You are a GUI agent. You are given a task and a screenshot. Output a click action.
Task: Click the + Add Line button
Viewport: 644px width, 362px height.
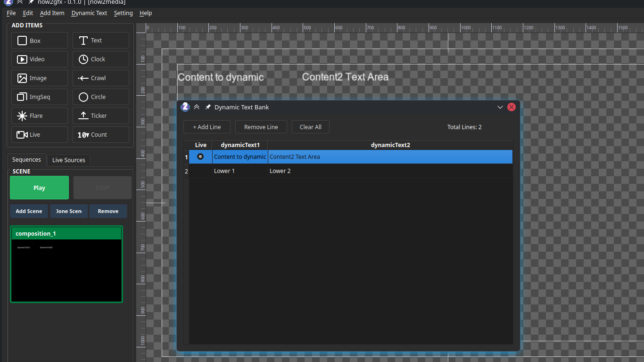pos(207,127)
